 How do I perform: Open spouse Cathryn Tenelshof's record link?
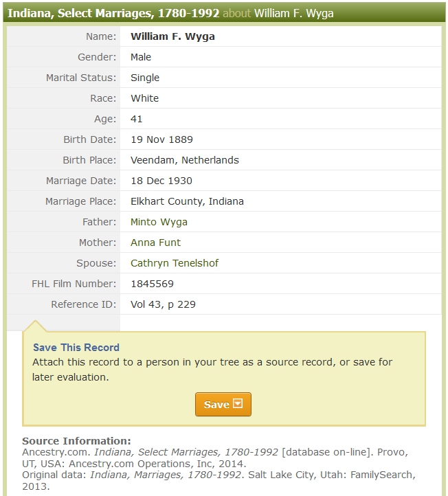pos(175,263)
